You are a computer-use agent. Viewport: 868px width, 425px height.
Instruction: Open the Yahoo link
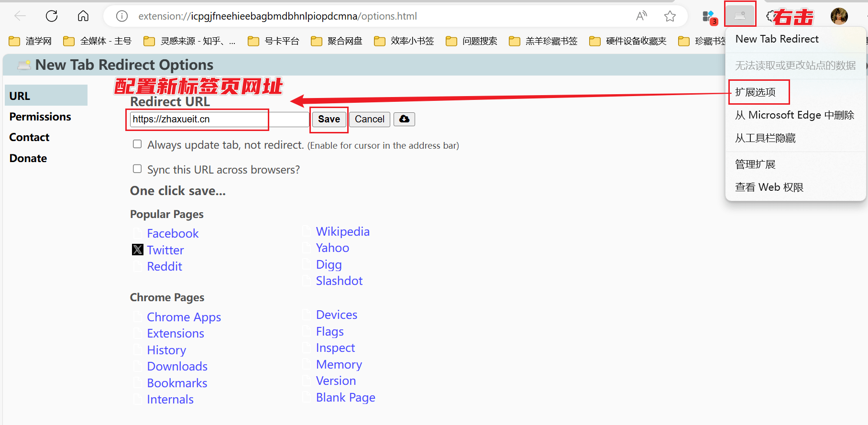pyautogui.click(x=332, y=248)
